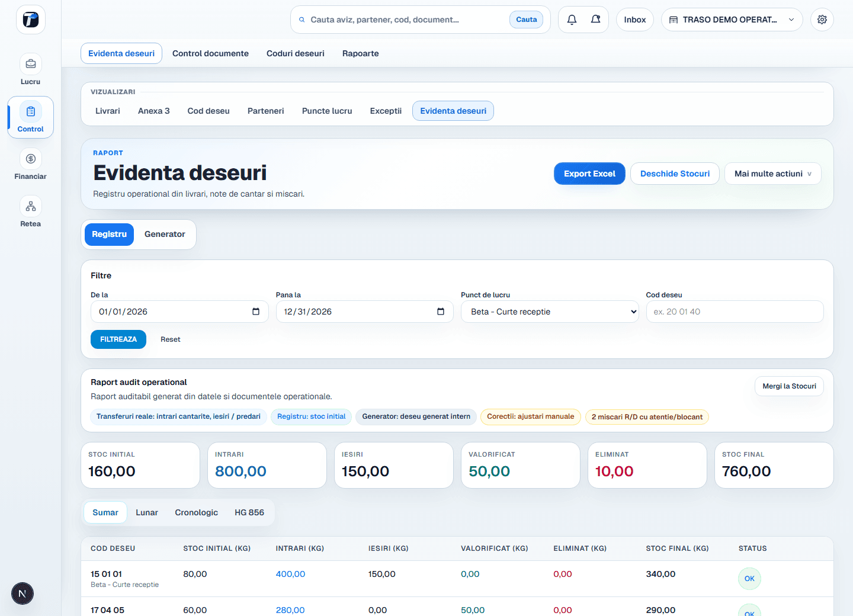The height and width of the screenshot is (616, 853).
Task: Click the round N avatar badge
Action: click(23, 593)
